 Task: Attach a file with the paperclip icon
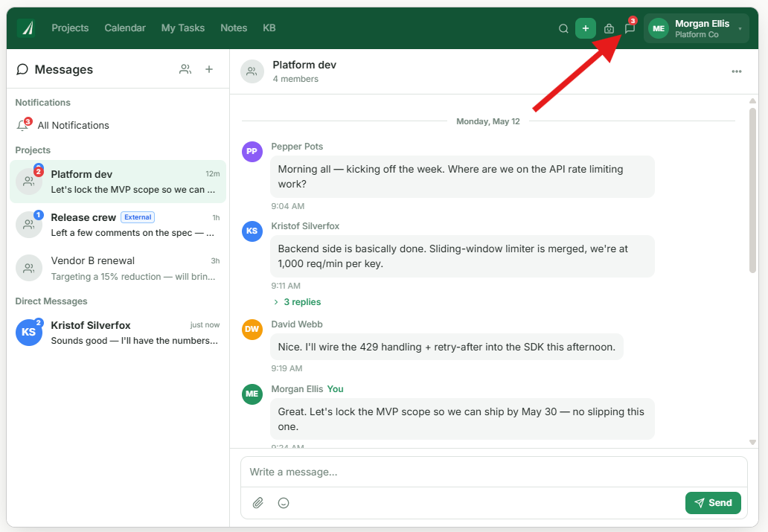[258, 502]
